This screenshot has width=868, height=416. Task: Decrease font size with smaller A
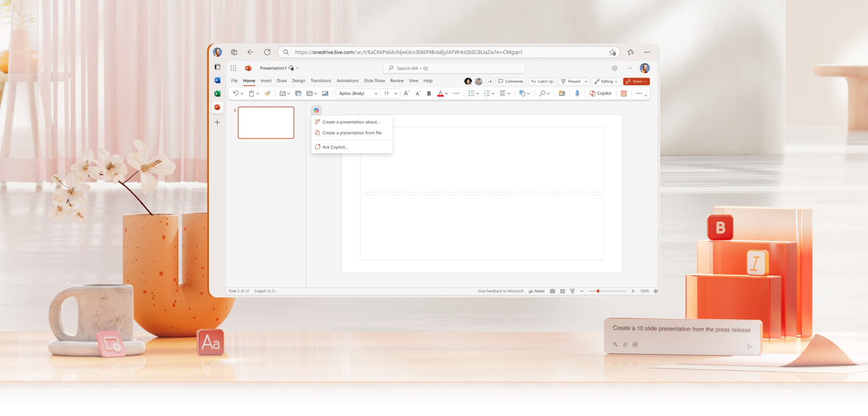coord(418,94)
